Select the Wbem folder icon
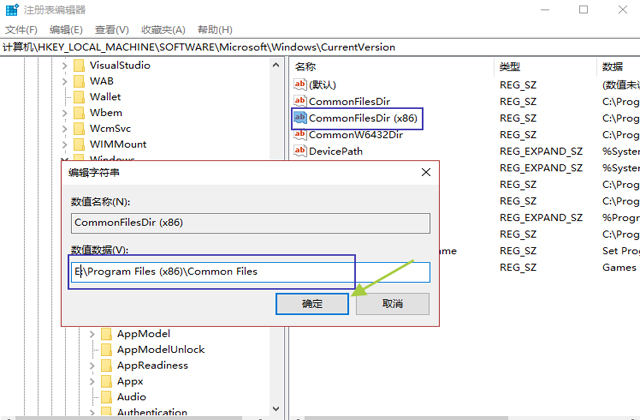This screenshot has width=640, height=420. [x=79, y=113]
